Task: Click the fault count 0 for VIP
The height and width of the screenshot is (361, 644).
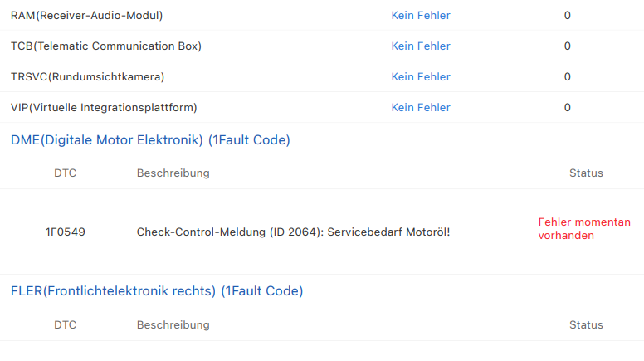Action: point(568,107)
